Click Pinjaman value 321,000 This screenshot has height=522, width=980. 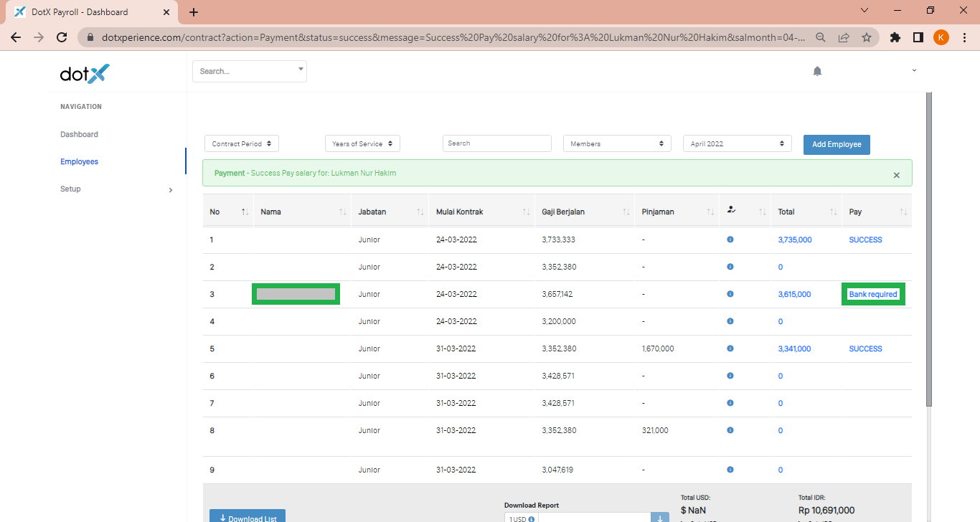pos(655,430)
